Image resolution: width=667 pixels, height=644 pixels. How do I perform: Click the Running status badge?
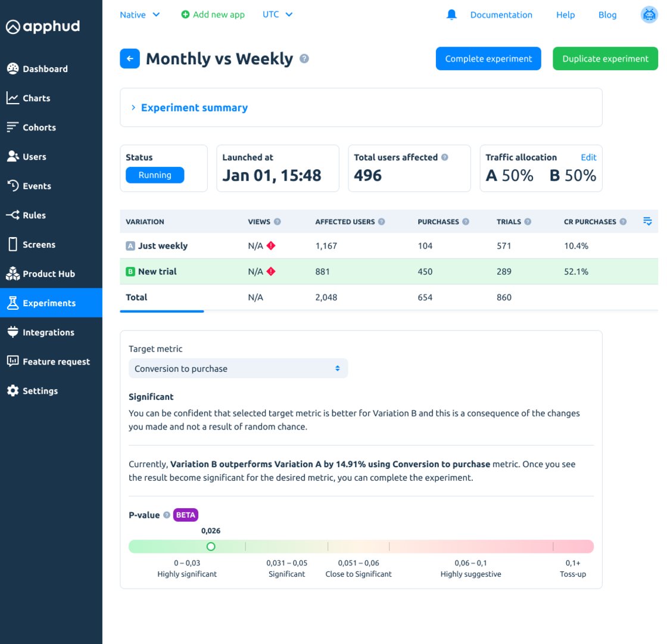pos(155,175)
